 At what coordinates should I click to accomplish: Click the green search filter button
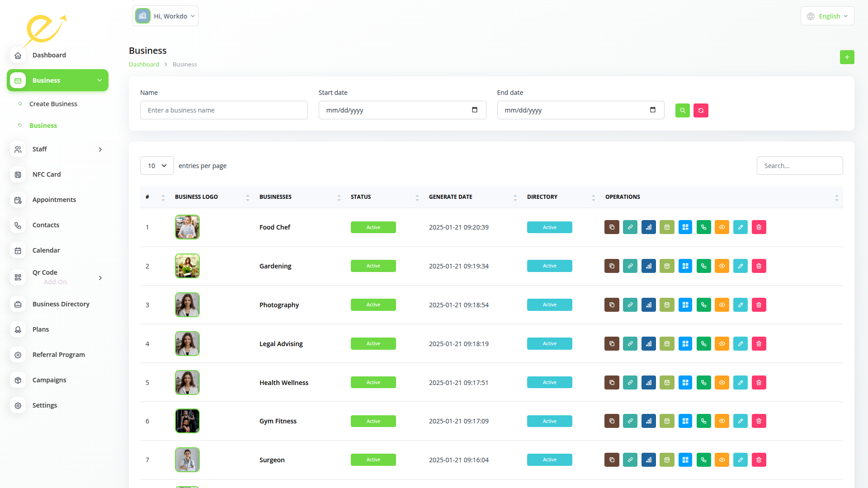tap(683, 110)
